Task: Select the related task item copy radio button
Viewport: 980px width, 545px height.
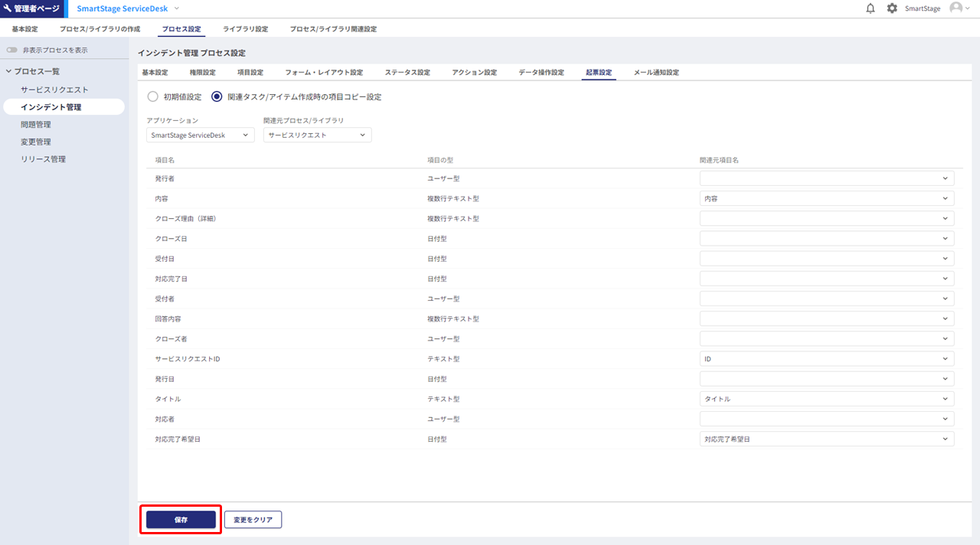Action: point(217,97)
